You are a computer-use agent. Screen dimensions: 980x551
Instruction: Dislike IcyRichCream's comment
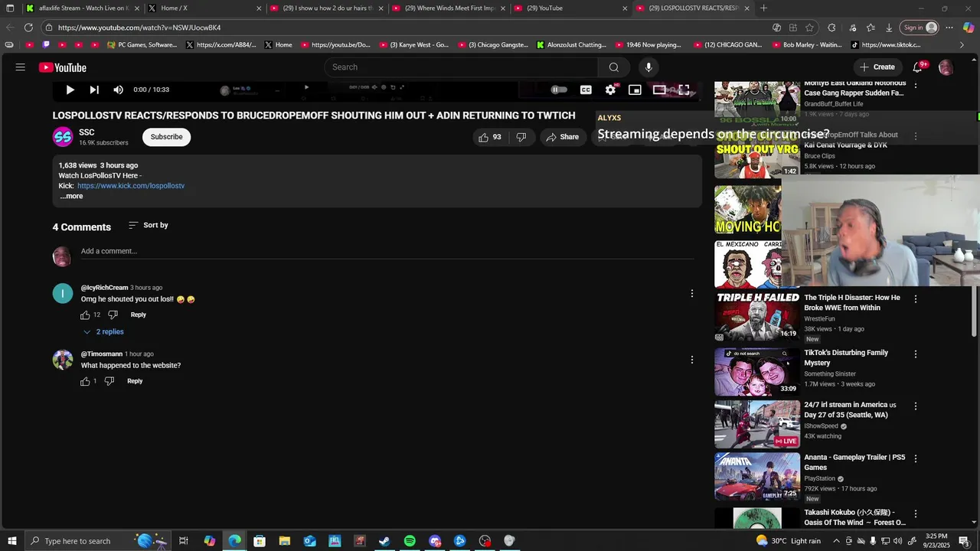[x=113, y=315]
